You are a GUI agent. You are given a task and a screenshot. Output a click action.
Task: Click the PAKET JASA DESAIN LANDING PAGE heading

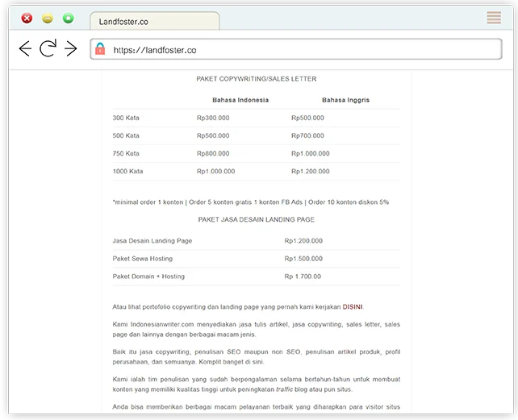(257, 219)
